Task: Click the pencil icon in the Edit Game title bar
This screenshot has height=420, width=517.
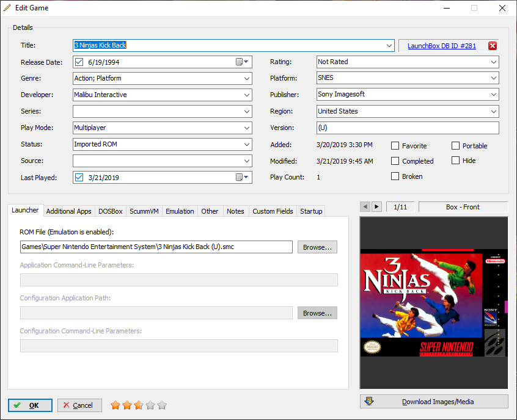Action: click(7, 7)
